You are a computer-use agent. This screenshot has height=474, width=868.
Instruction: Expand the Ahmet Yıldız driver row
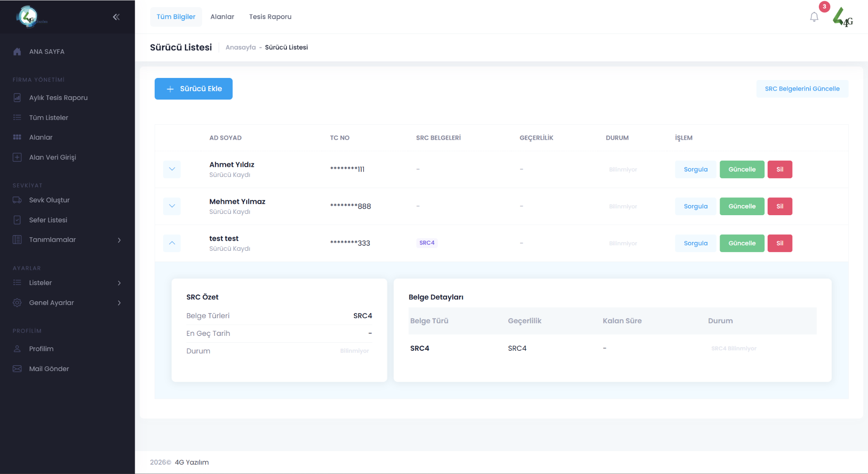tap(172, 169)
